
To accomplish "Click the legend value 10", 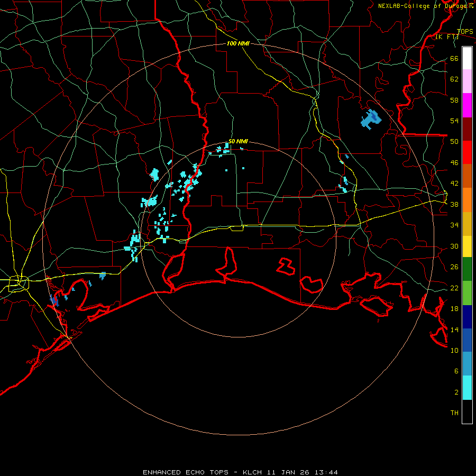I will [454, 351].
